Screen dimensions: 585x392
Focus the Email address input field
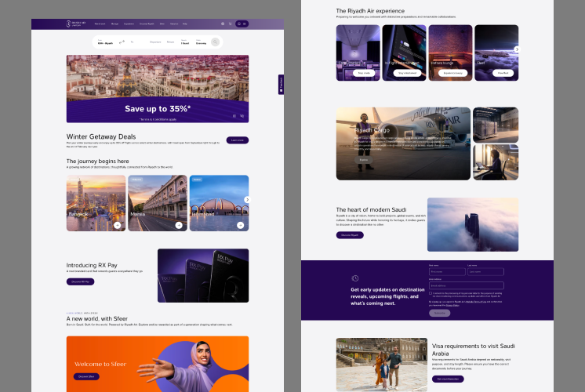[467, 285]
